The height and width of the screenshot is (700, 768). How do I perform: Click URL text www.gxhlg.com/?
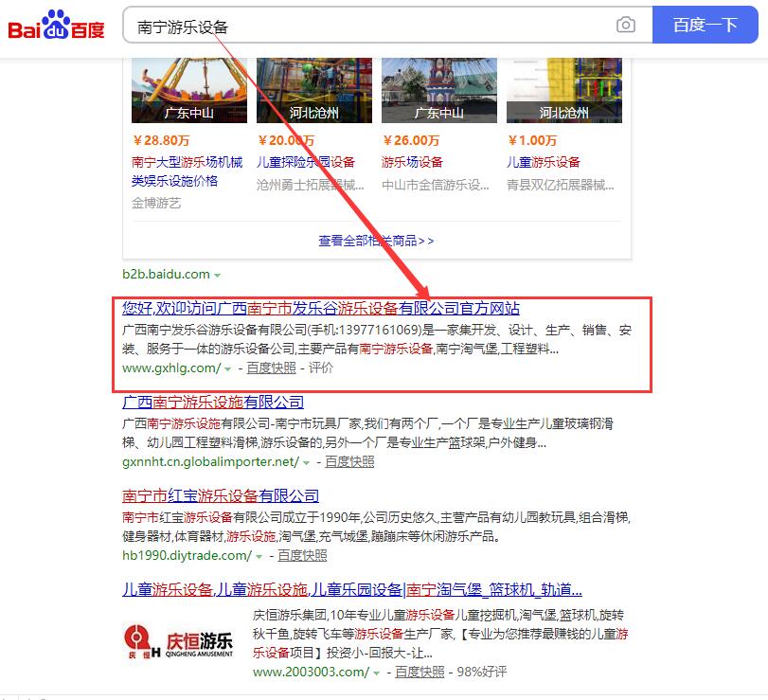(171, 368)
